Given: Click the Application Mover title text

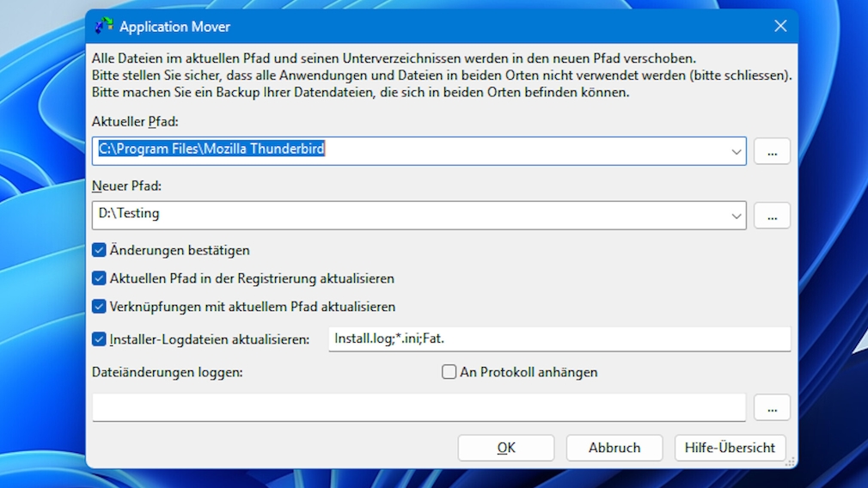Looking at the screenshot, I should (174, 27).
